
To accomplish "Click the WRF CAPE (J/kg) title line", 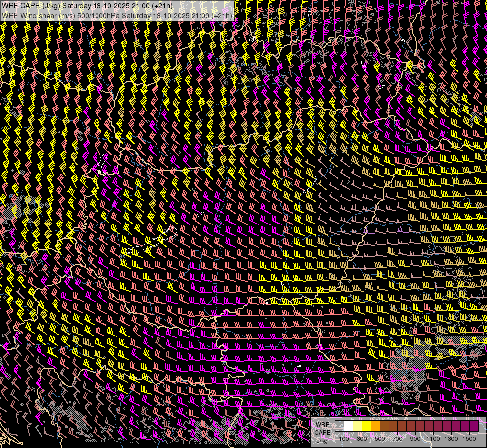I will [88, 6].
